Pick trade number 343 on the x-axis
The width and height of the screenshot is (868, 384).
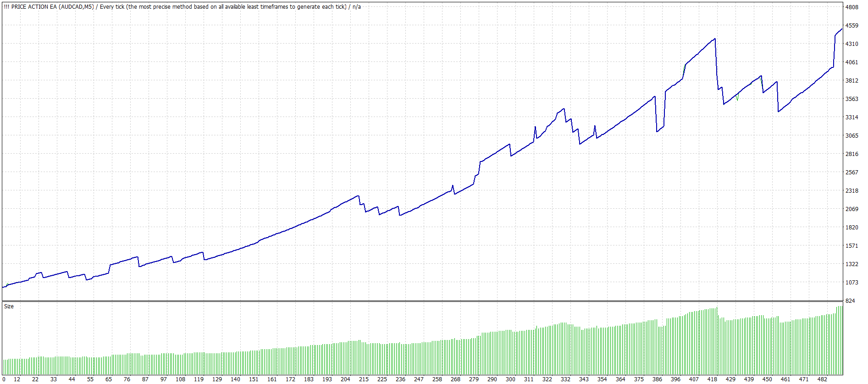(584, 379)
